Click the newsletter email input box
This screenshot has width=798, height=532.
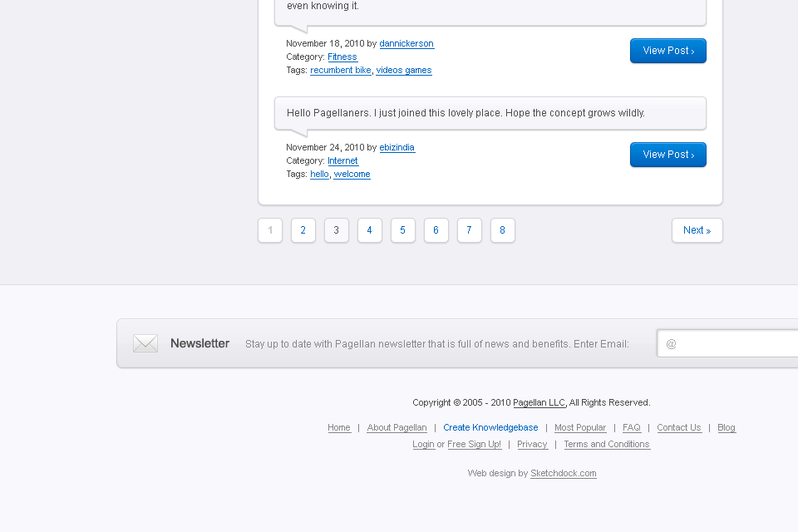[731, 343]
